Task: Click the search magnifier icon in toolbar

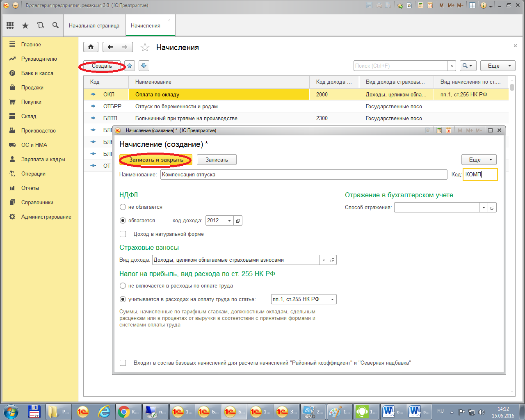Action: pyautogui.click(x=55, y=25)
